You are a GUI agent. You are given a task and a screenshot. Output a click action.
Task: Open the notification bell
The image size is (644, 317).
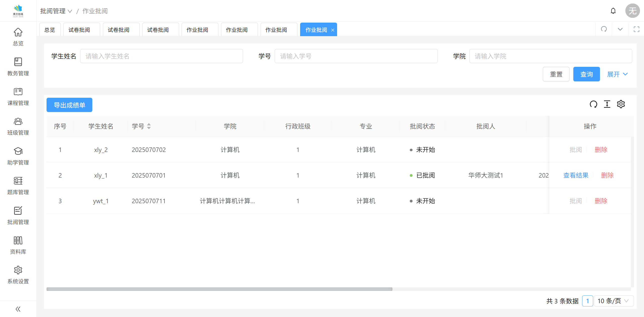pos(613,11)
